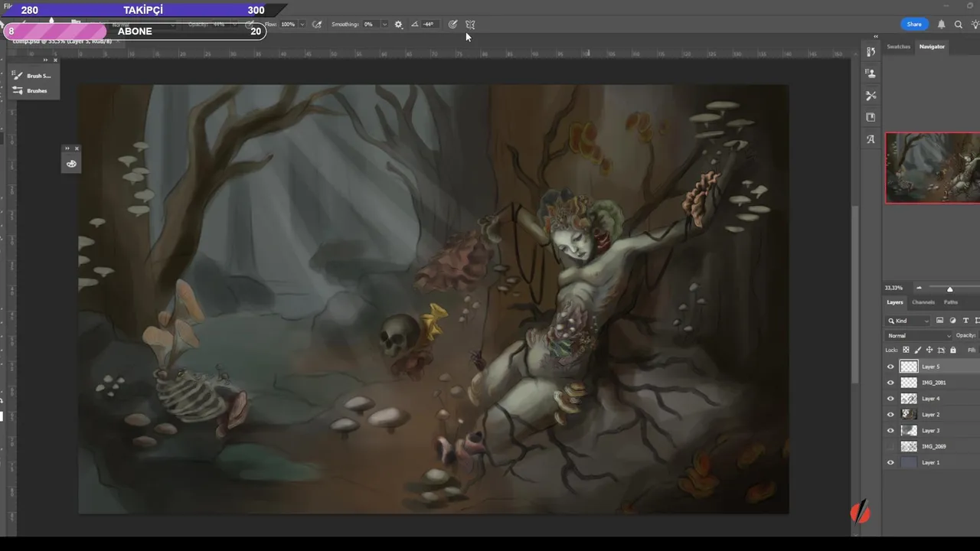Filter layers by type kind
Screen dimensions: 980x551
965,321
